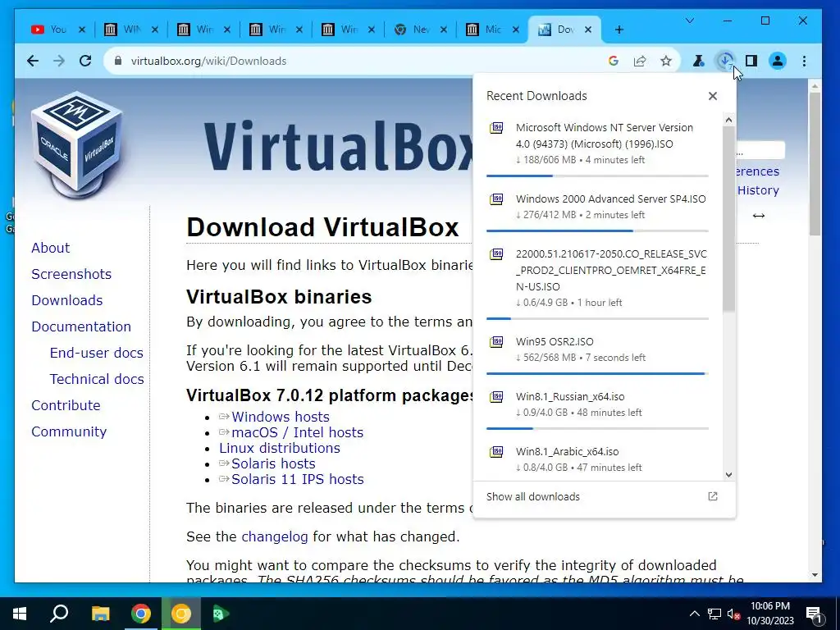
Task: Click ISO icon of Win95 OSR2.ISO
Action: coord(496,342)
